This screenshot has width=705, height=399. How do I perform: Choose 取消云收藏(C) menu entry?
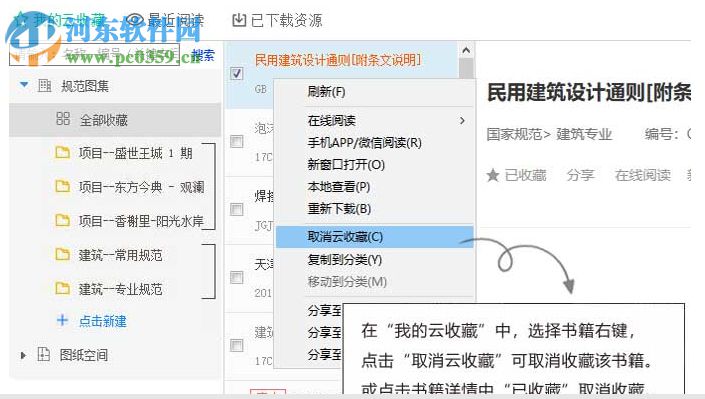pyautogui.click(x=374, y=237)
